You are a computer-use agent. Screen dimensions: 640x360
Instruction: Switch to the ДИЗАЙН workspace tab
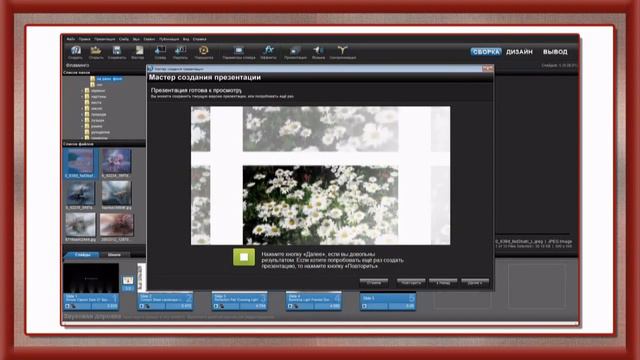[x=519, y=52]
